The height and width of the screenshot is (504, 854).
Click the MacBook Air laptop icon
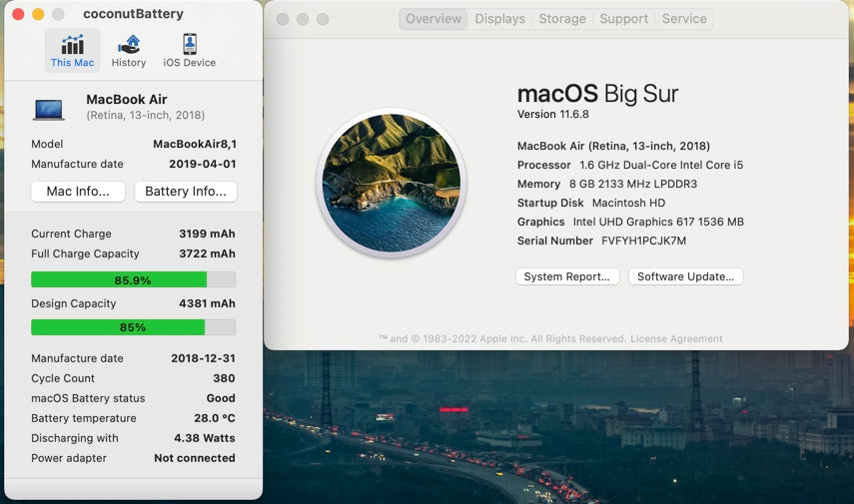click(49, 108)
